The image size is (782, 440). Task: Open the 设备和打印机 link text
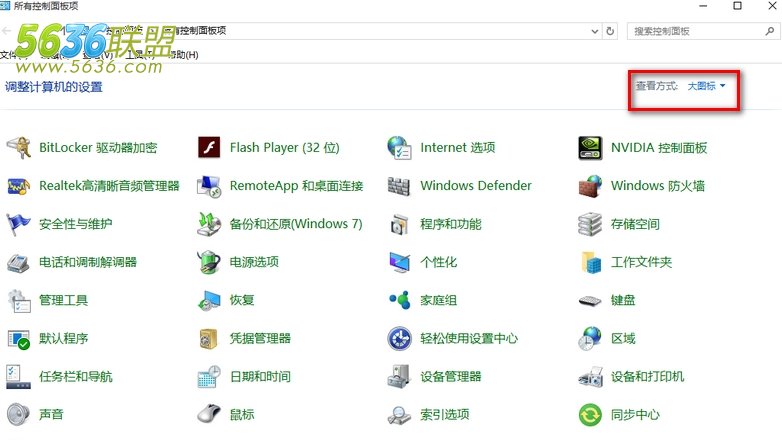tap(647, 377)
